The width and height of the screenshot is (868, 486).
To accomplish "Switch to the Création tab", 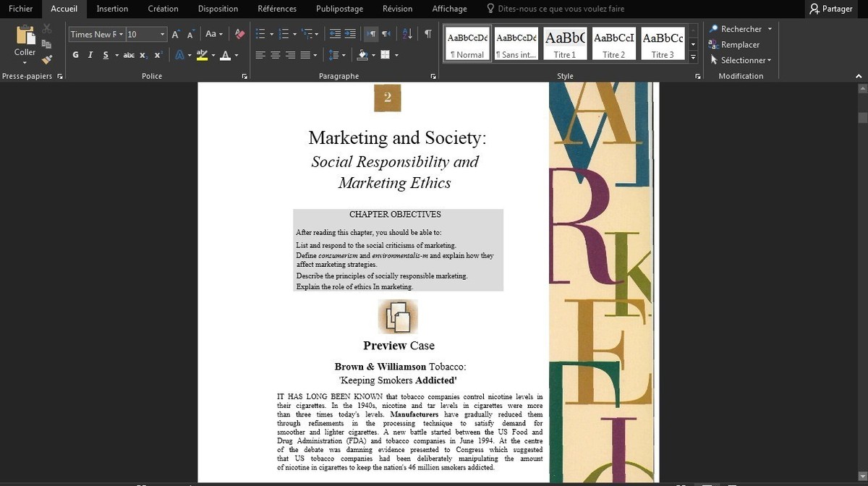I will pos(163,9).
